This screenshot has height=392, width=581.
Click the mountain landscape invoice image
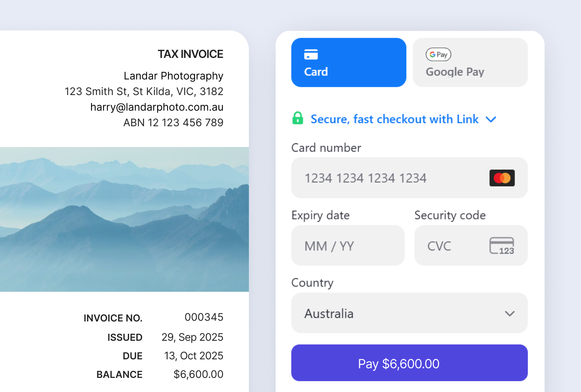[124, 219]
